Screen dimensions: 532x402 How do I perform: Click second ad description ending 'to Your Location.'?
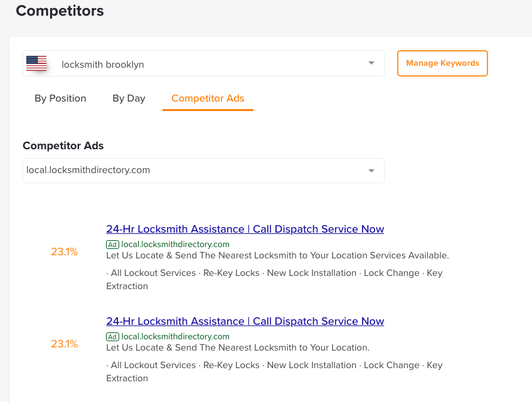238,347
